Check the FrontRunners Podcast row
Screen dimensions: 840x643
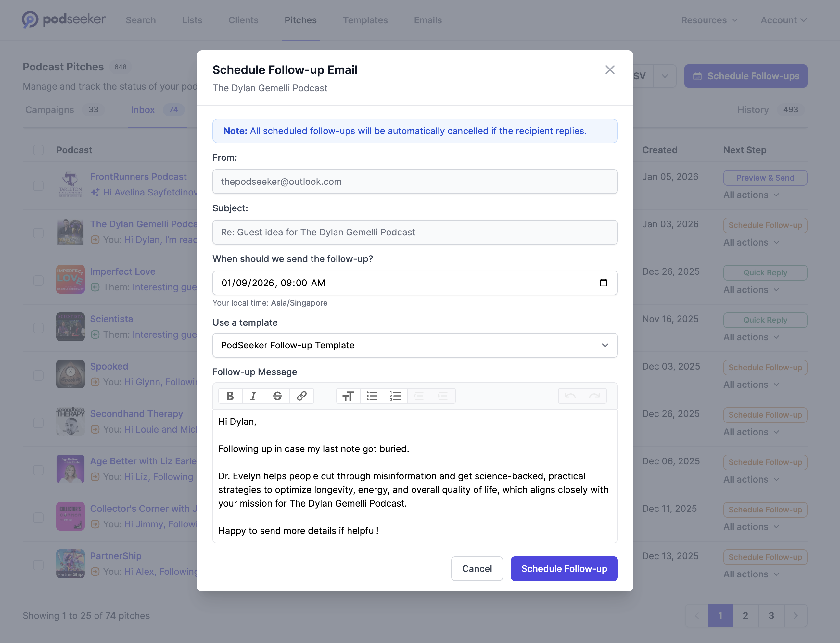coord(38,185)
